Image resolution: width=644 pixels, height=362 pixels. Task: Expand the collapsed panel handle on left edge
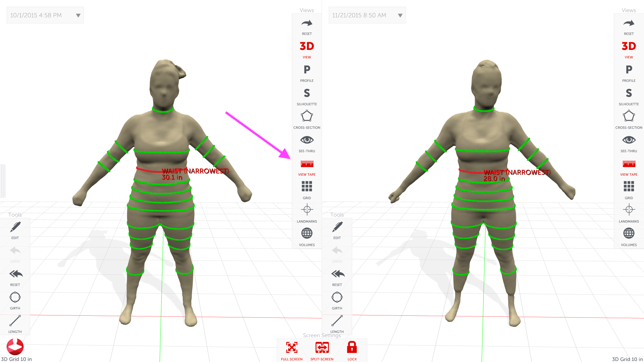click(2, 181)
